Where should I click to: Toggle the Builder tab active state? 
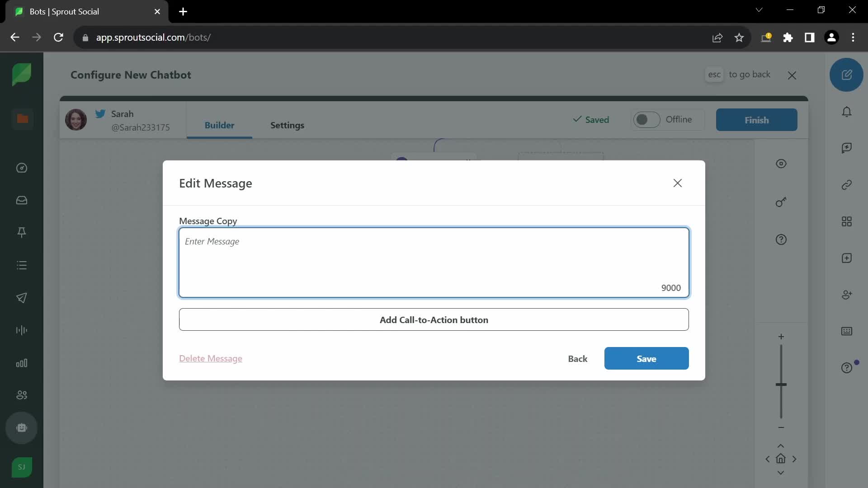pos(219,125)
